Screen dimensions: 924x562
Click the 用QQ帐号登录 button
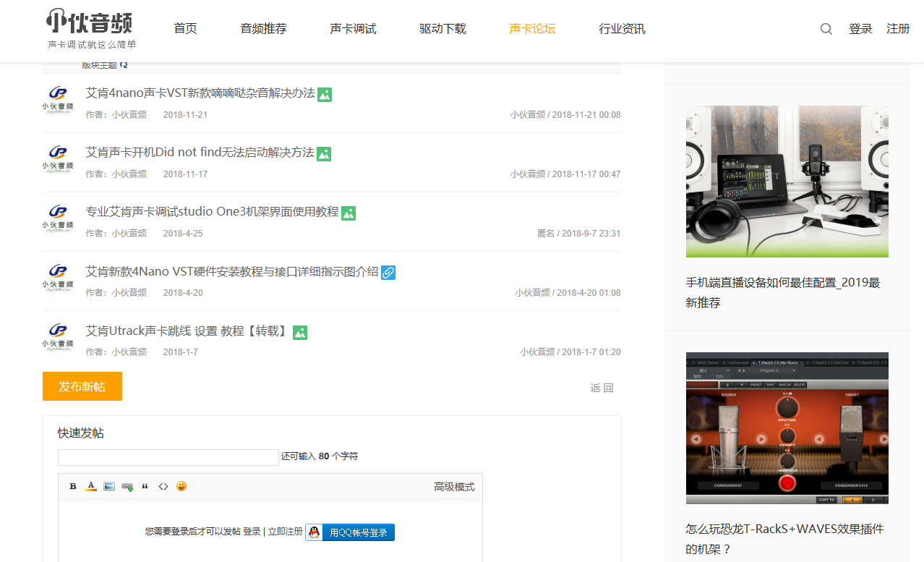350,532
